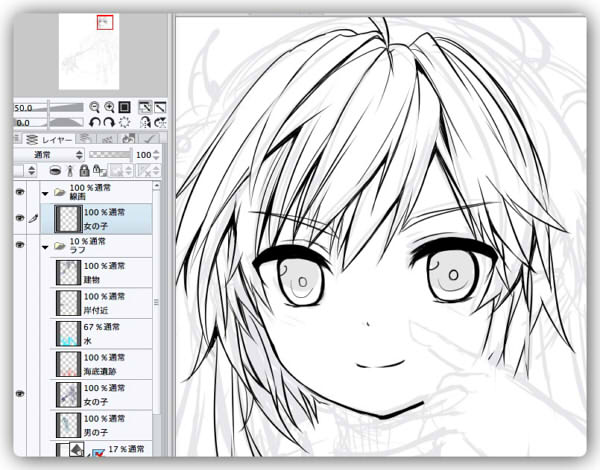Click the fit-to-screen navigator icon
600x470 pixels.
[x=124, y=107]
